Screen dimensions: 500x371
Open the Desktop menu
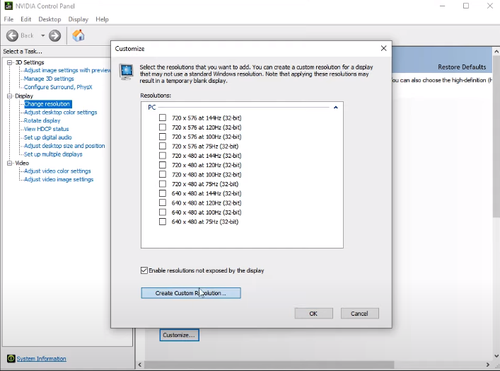50,19
